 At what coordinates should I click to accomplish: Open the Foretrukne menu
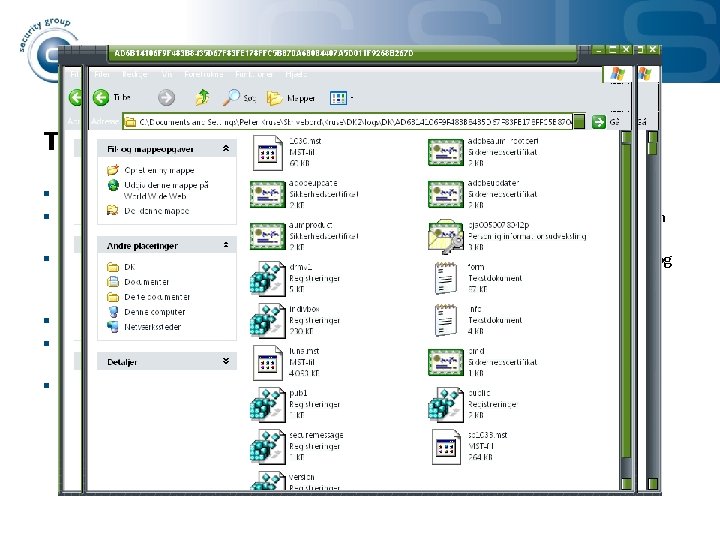(x=203, y=74)
